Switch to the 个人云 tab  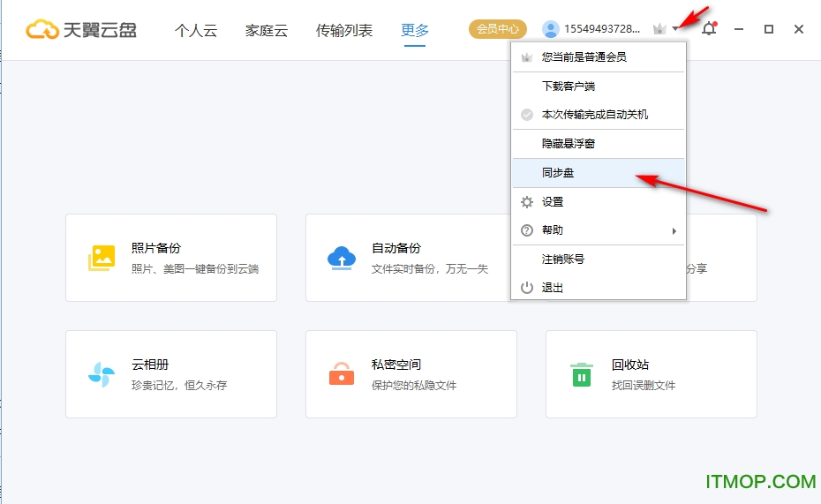point(196,30)
